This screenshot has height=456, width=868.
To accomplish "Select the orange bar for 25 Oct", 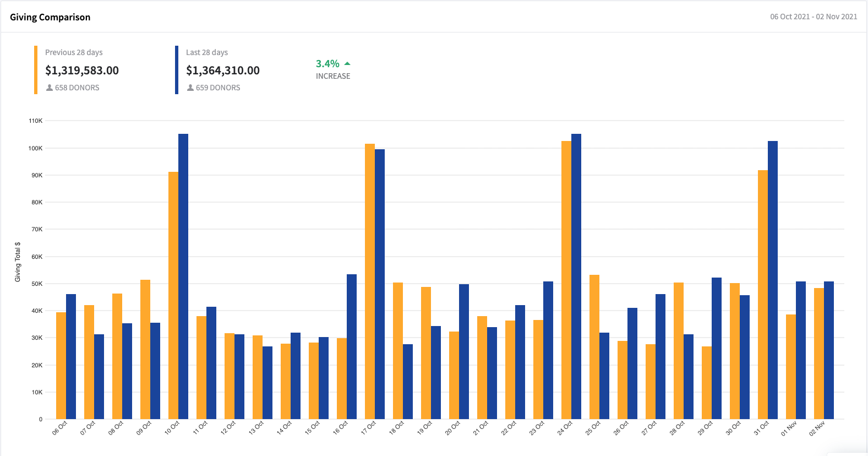I will pos(594,347).
